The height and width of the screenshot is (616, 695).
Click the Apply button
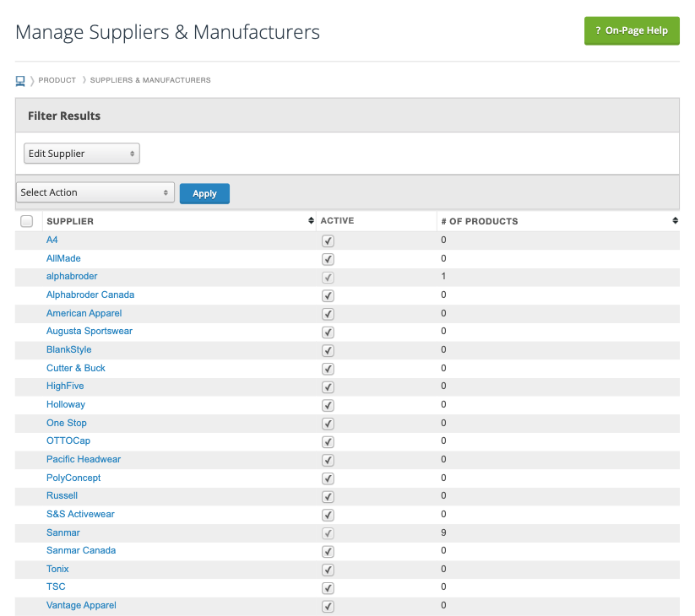[x=204, y=193]
